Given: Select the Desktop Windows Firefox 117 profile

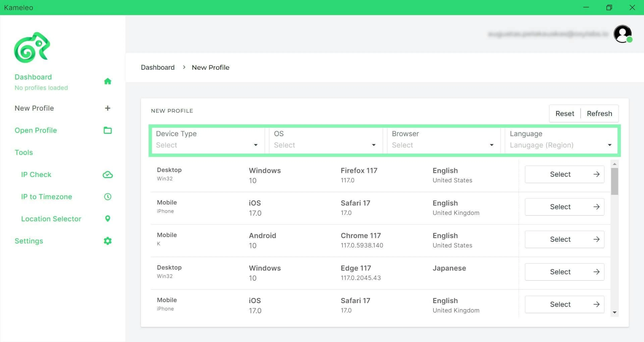Looking at the screenshot, I should 565,174.
